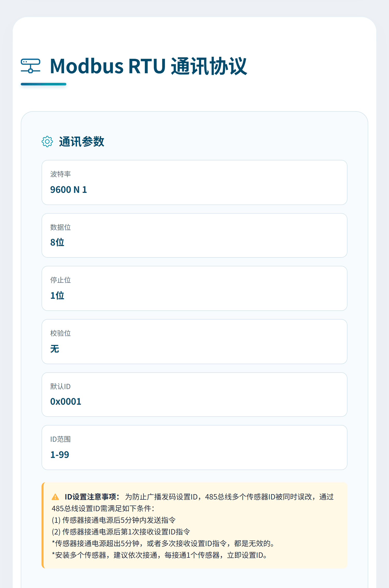The height and width of the screenshot is (588, 389).
Task: Click the network server icon beside title
Action: tap(31, 66)
